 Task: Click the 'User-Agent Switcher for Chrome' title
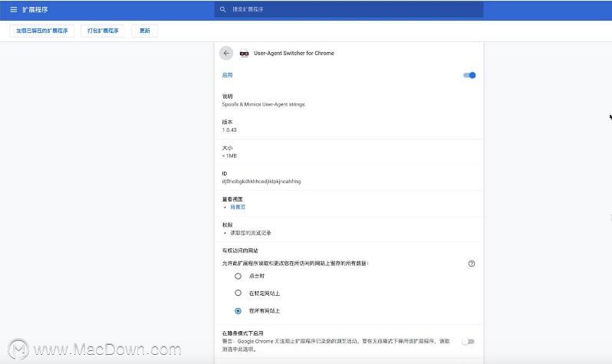pos(294,53)
